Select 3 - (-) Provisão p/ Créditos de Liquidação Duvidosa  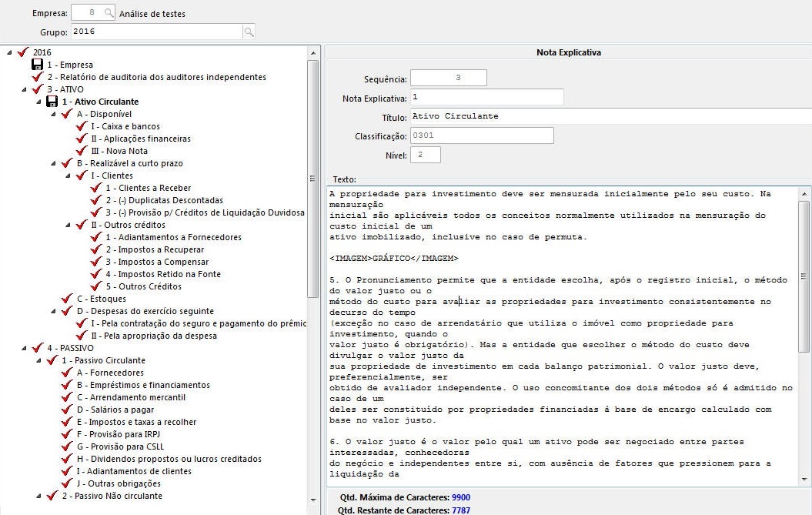click(x=205, y=212)
